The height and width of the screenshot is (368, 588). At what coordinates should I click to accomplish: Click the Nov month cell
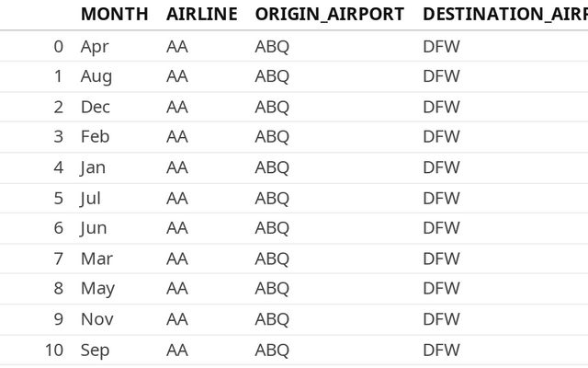96,319
